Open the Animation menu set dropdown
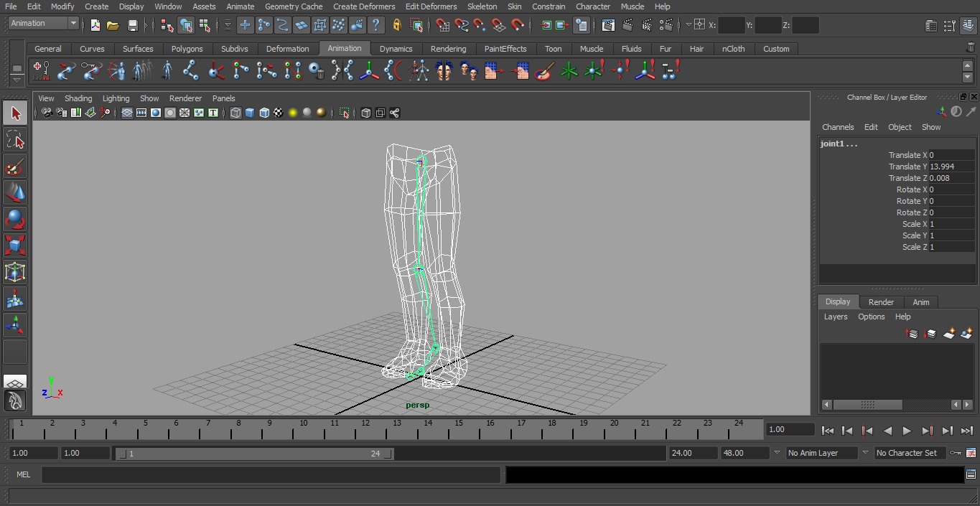Viewport: 980px width, 506px height. [43, 24]
